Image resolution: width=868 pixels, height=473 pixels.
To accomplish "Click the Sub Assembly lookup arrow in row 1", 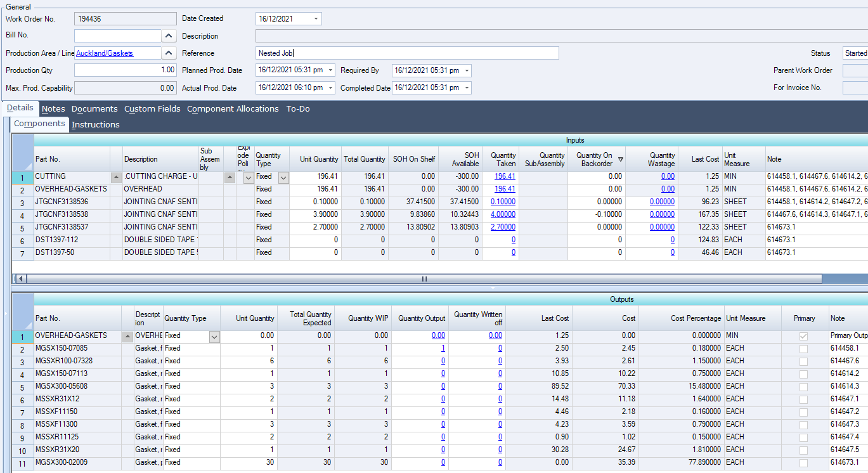I will (x=229, y=178).
